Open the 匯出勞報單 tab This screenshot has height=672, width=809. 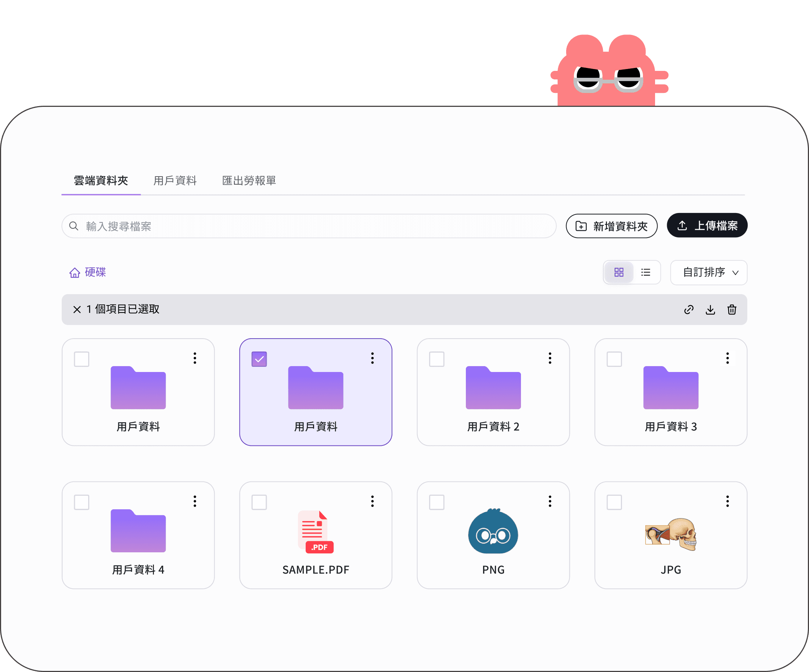coord(249,180)
